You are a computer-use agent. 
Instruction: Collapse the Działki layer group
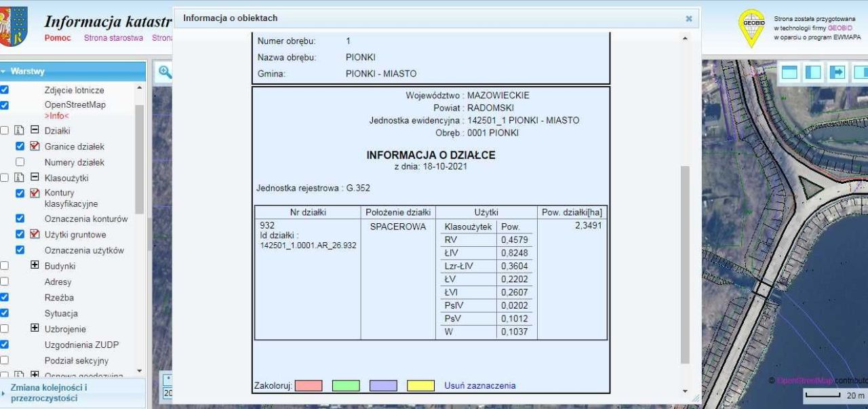coord(35,131)
